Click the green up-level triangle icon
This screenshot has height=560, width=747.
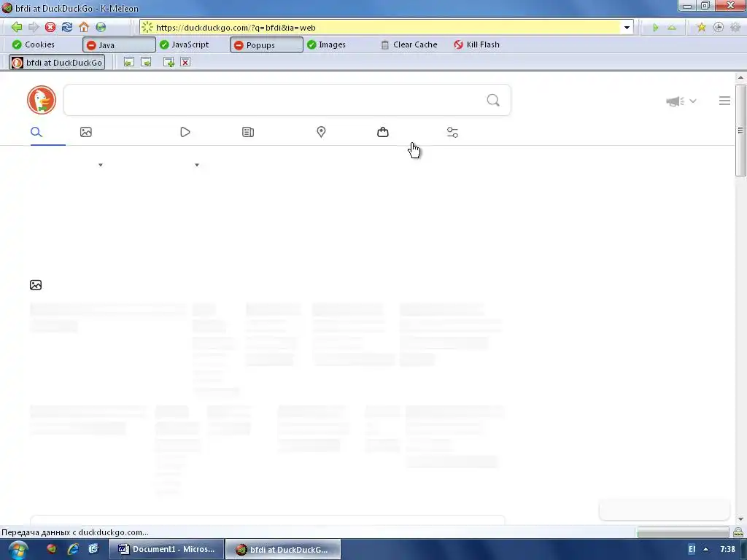(672, 28)
